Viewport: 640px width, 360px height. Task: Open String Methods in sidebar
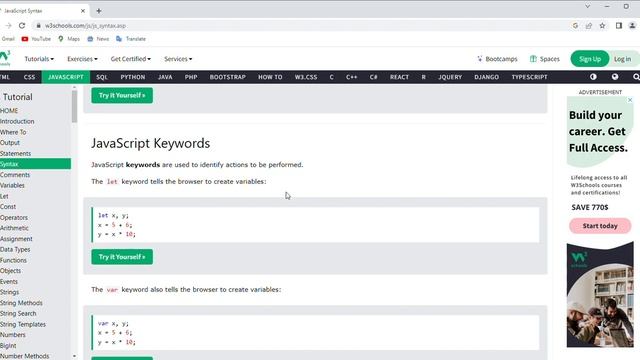click(x=21, y=303)
